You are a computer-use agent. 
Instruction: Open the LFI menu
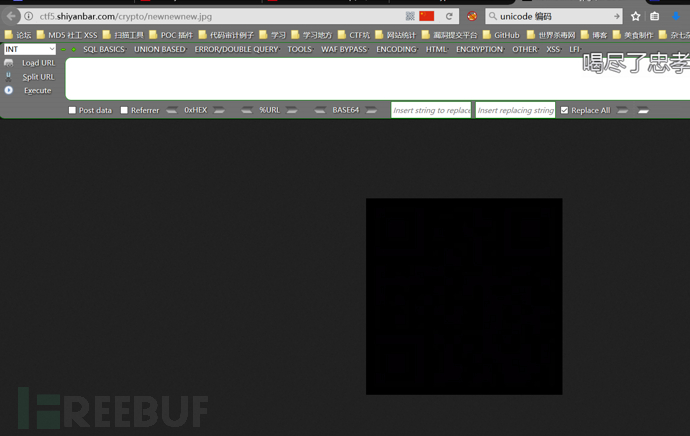[575, 49]
